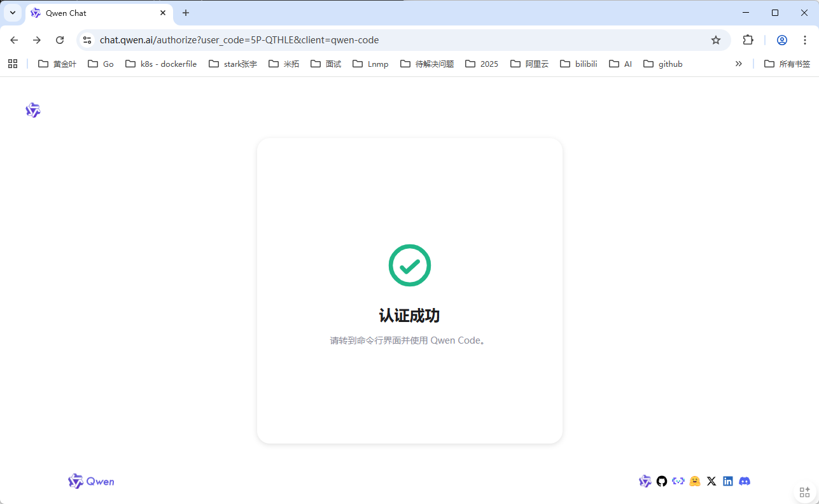Reload the page with the refresh button
Screen dimensions: 819x504
click(60, 40)
